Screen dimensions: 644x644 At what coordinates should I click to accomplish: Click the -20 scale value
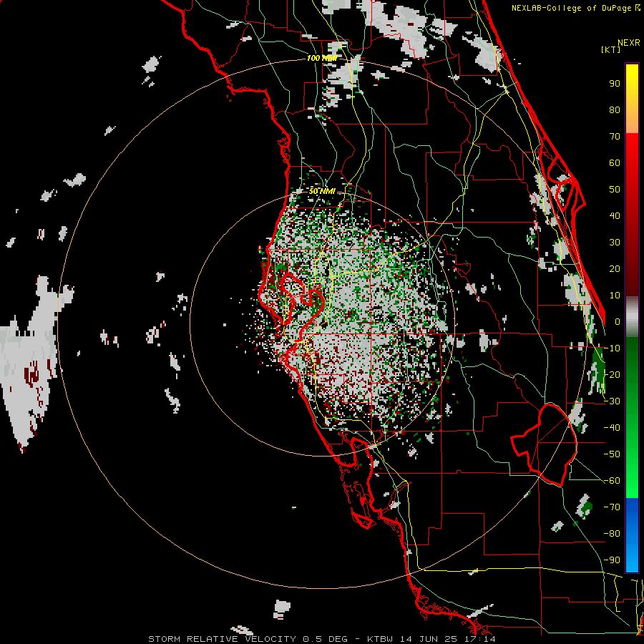tap(612, 374)
